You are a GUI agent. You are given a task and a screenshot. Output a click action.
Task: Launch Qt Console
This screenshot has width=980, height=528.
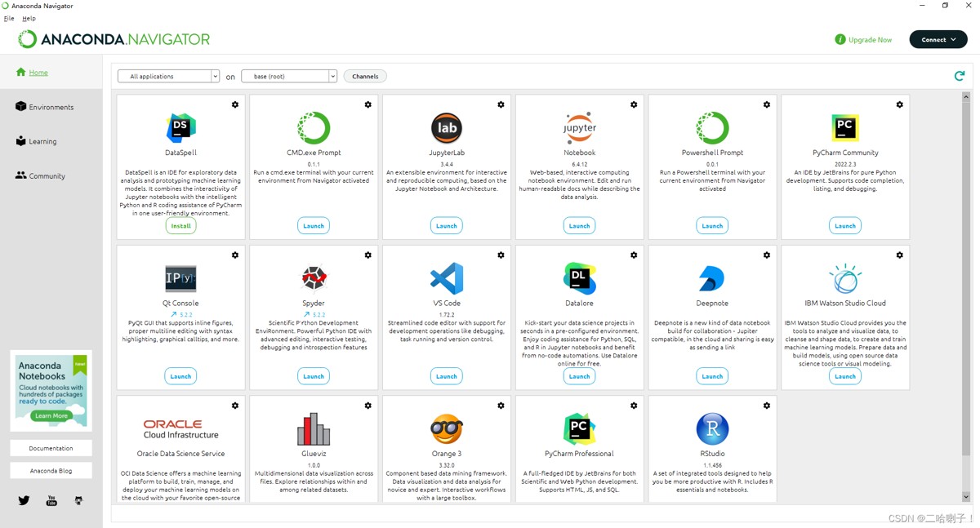180,376
